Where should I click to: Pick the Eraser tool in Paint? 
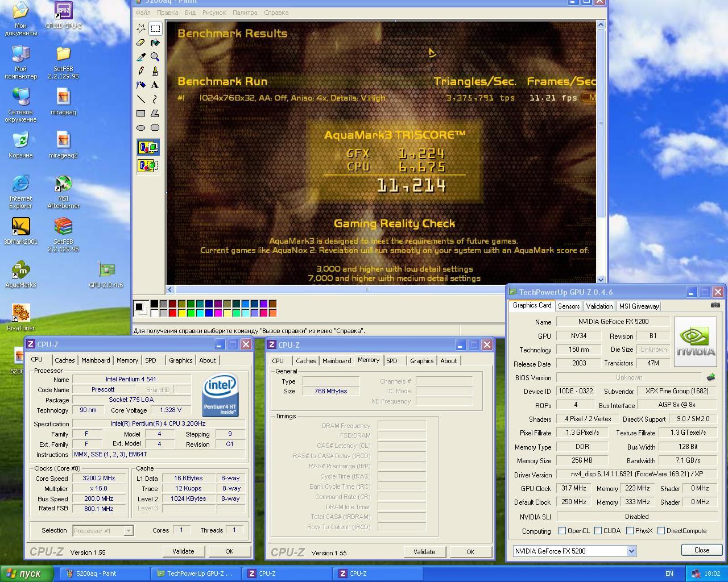(x=141, y=43)
